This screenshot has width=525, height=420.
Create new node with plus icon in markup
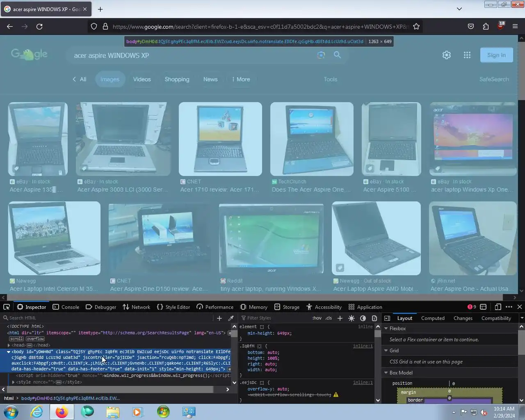click(219, 318)
